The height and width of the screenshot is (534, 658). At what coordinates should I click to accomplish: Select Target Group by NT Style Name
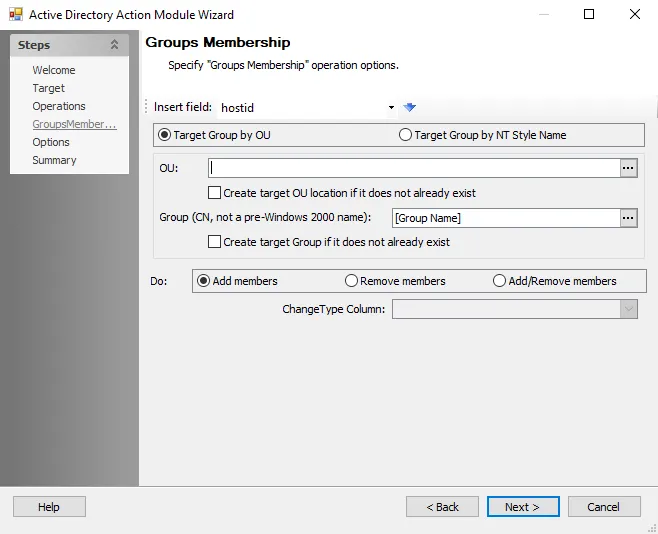(x=483, y=135)
